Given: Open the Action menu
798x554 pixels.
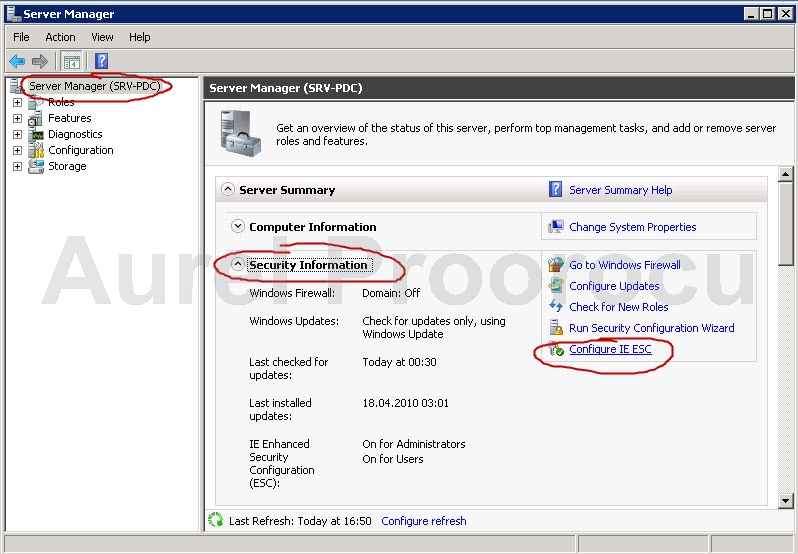Looking at the screenshot, I should pyautogui.click(x=60, y=37).
